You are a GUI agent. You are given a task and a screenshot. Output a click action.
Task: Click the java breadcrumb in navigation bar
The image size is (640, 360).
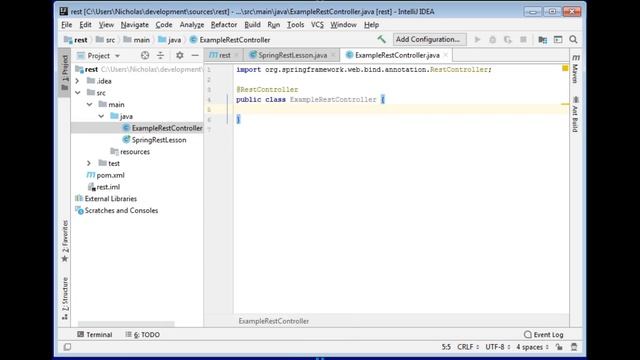pos(169,40)
